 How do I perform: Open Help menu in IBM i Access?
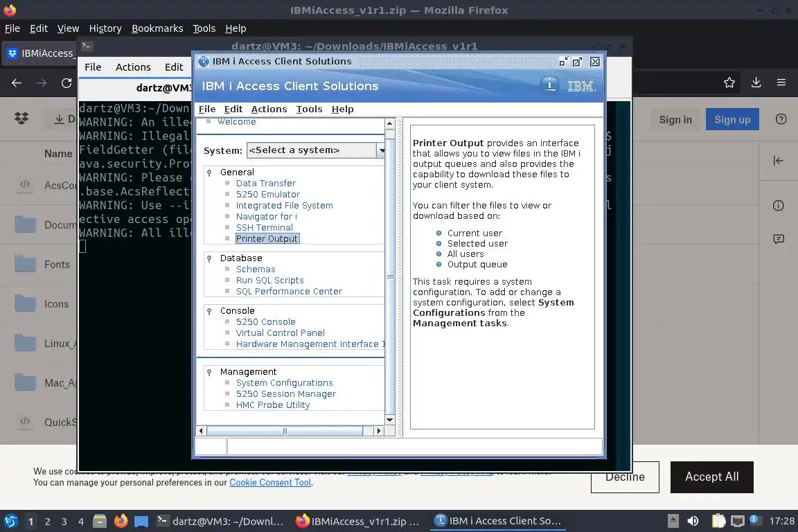point(342,109)
